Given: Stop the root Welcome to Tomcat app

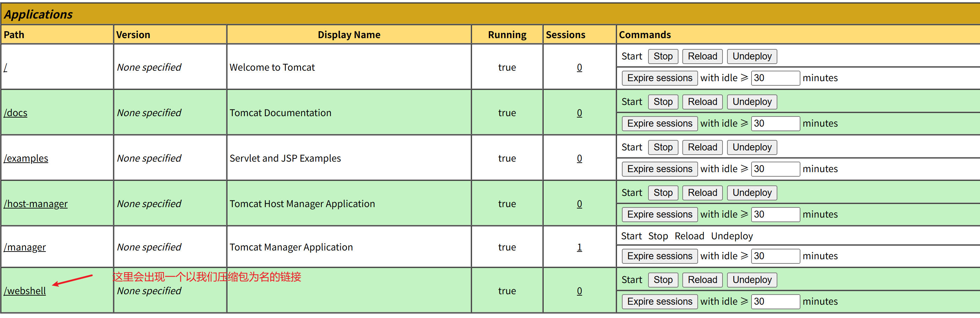Looking at the screenshot, I should [x=663, y=56].
